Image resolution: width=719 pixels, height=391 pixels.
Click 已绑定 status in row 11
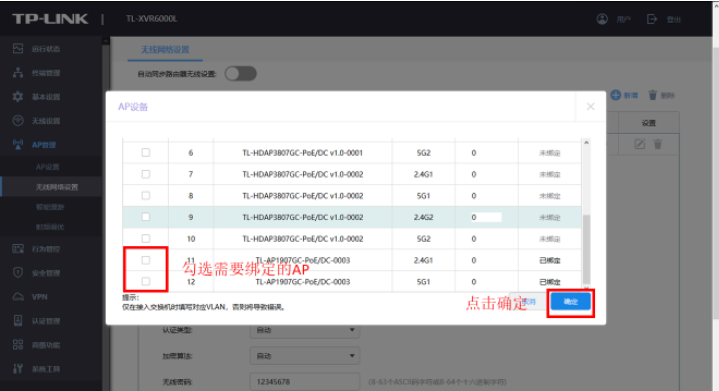click(x=550, y=260)
